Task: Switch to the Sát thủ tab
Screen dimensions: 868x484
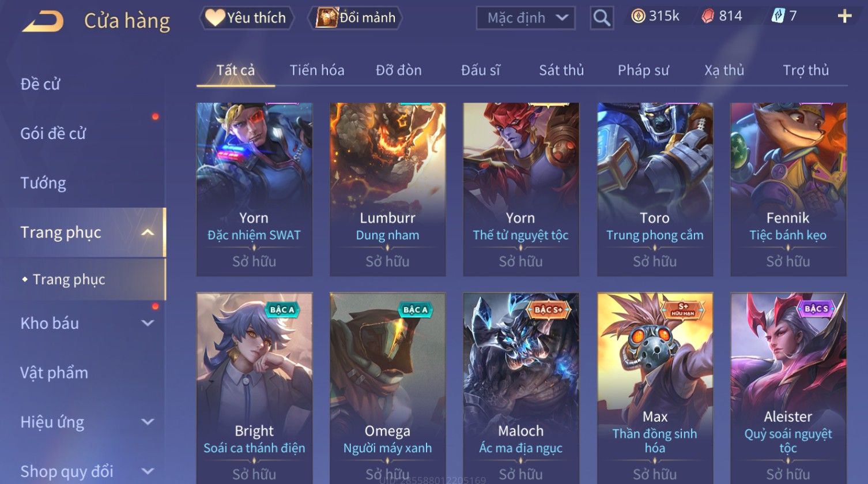Action: [x=561, y=70]
